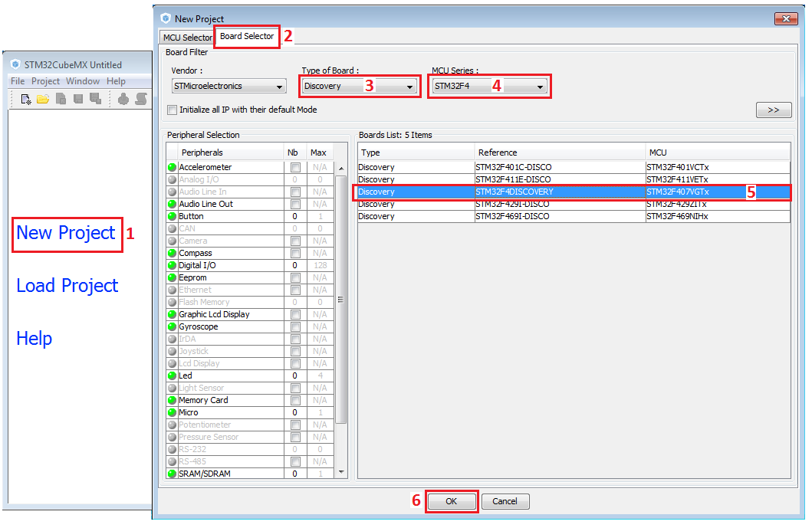812x528 pixels.
Task: Click the >> expand filter button
Action: pyautogui.click(x=773, y=110)
